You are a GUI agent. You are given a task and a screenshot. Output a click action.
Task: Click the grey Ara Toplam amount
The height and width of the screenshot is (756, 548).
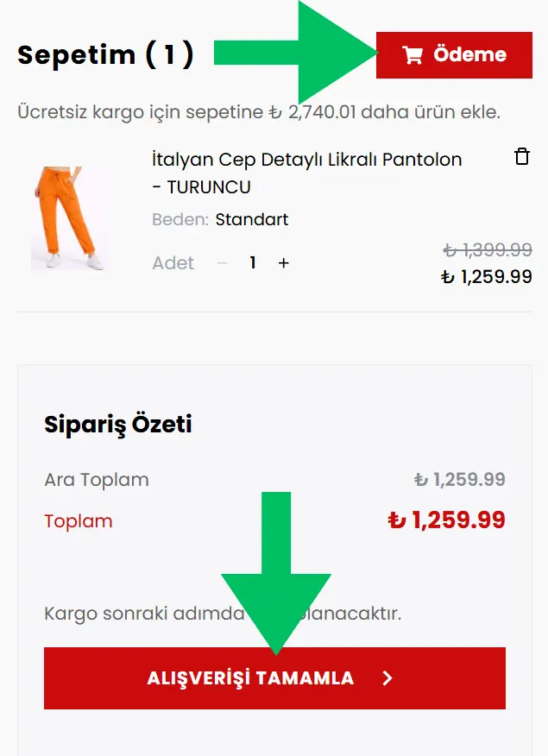[x=459, y=480]
